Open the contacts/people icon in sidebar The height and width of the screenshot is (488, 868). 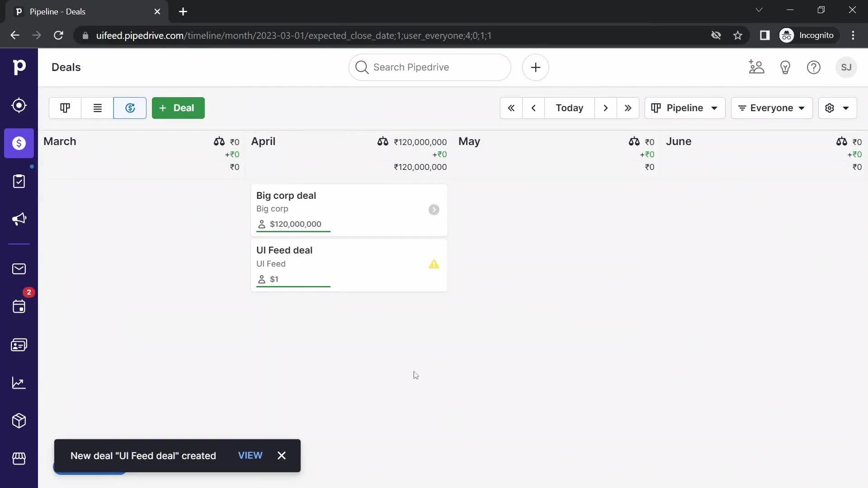coord(19,345)
